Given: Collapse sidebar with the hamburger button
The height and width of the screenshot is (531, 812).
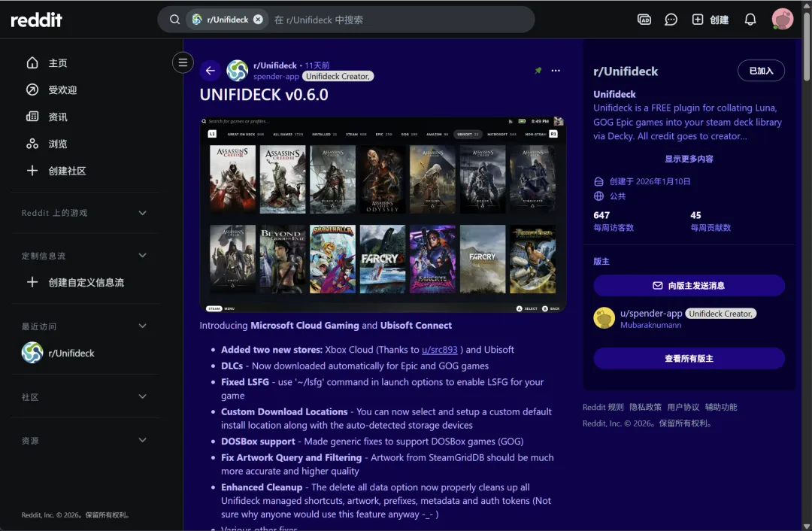Looking at the screenshot, I should (x=183, y=62).
